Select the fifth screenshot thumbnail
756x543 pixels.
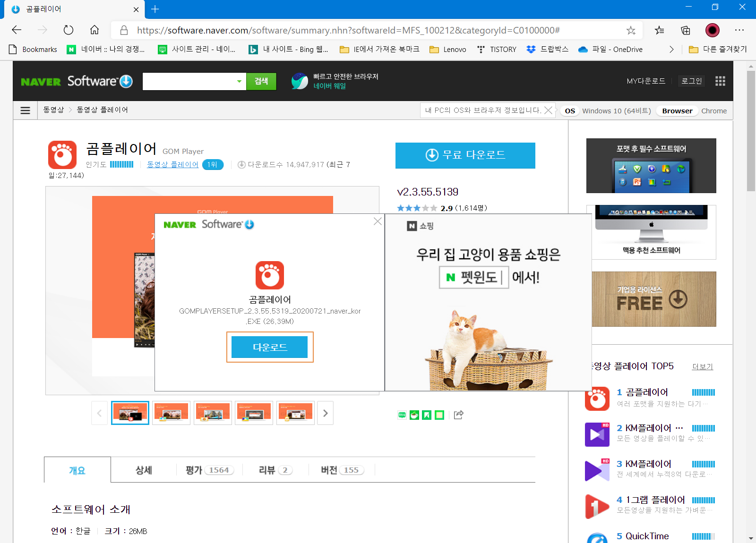[x=295, y=413]
